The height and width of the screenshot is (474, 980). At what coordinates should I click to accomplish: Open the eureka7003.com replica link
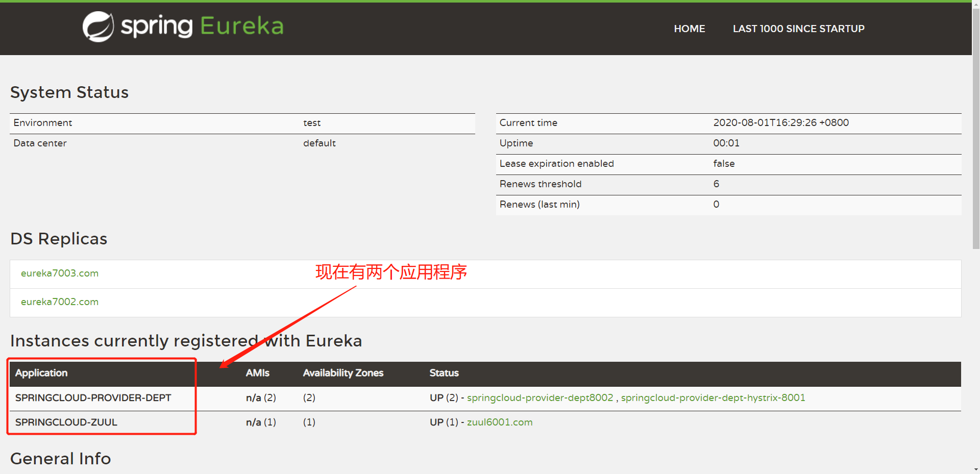[x=60, y=273]
